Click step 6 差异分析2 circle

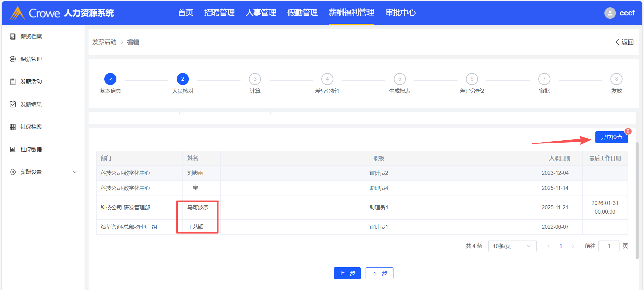tap(472, 79)
